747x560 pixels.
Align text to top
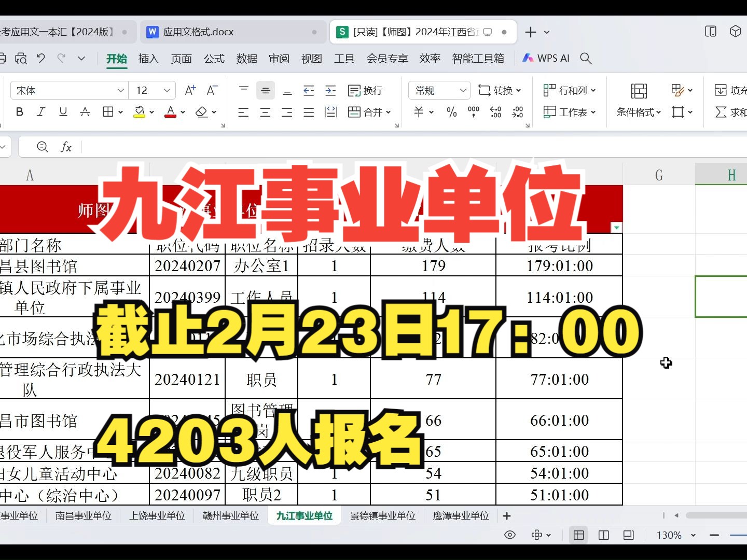244,90
